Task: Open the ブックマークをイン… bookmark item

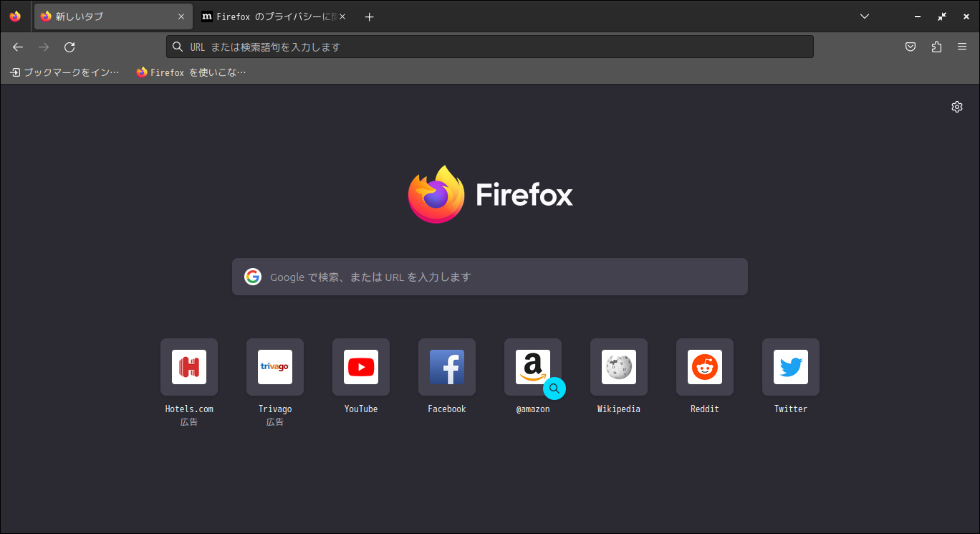Action: point(65,72)
